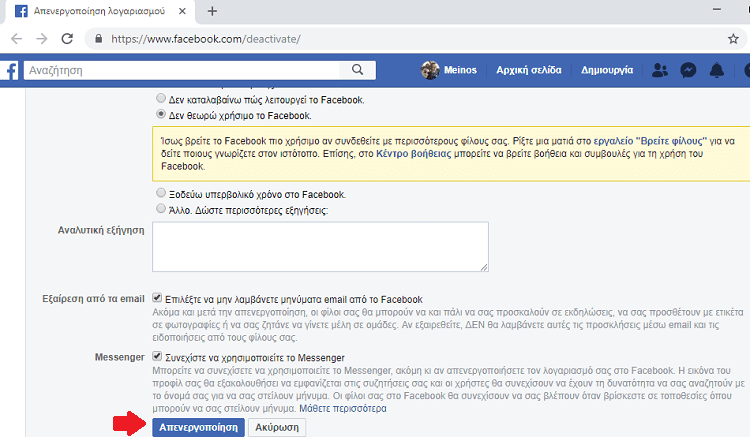Open the friend requests icon
Screen dimensions: 750x437
point(659,71)
